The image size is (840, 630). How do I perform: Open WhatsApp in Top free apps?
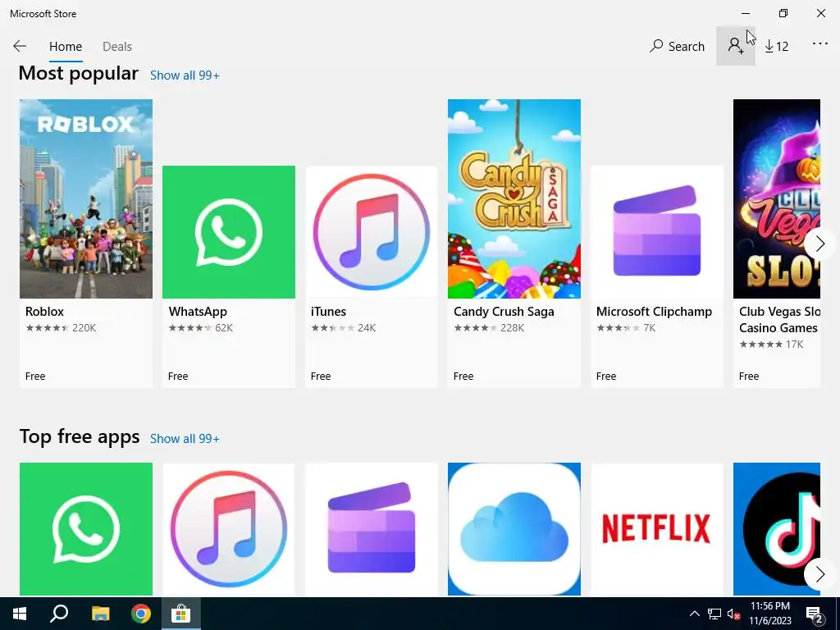coord(85,529)
